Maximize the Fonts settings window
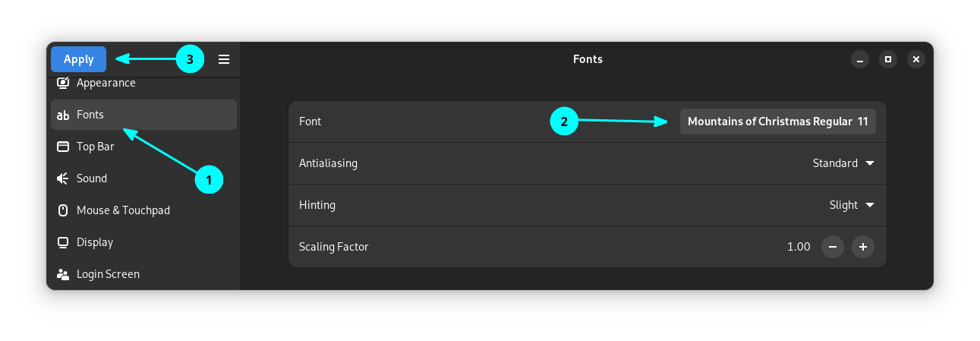 click(888, 59)
